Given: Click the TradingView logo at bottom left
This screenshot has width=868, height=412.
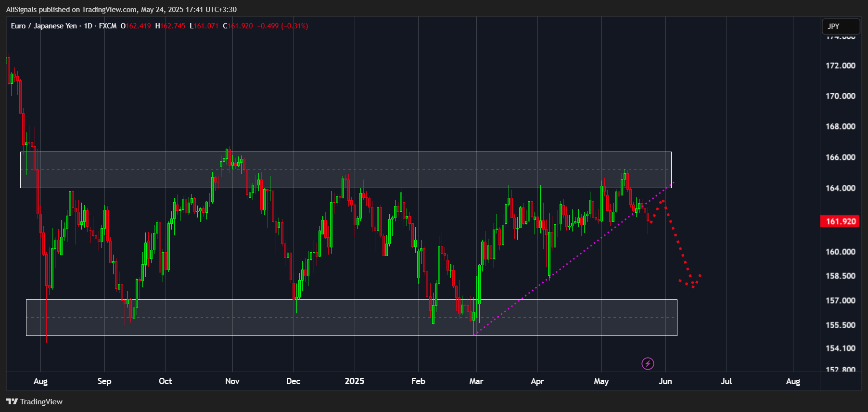Looking at the screenshot, I should pyautogui.click(x=34, y=401).
